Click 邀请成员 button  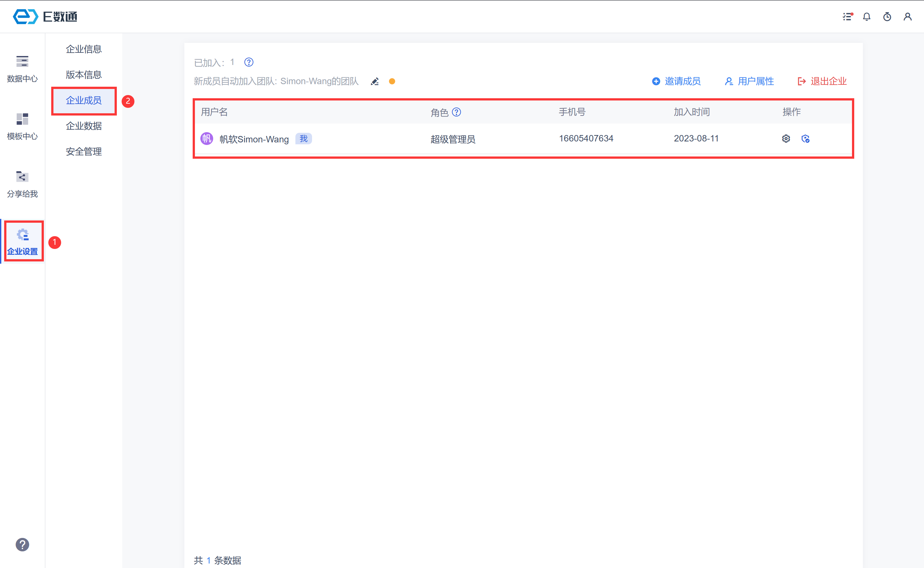[677, 82]
